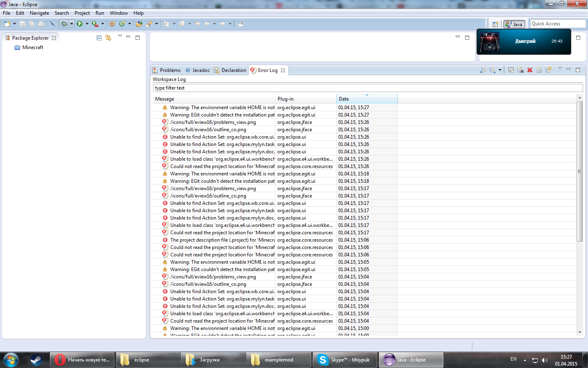This screenshot has height=368, width=588.
Task: Delete the log with red X
Action: coord(530,70)
